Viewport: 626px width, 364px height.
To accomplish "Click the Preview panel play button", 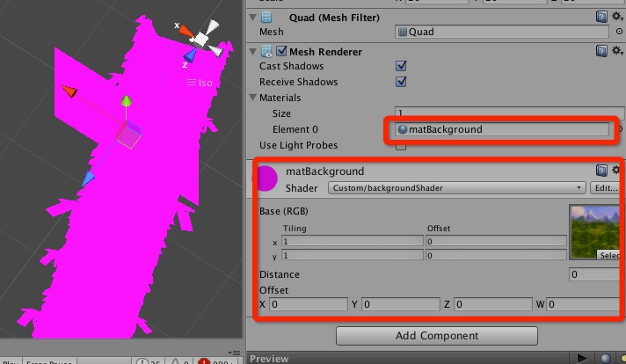I will pos(581,358).
